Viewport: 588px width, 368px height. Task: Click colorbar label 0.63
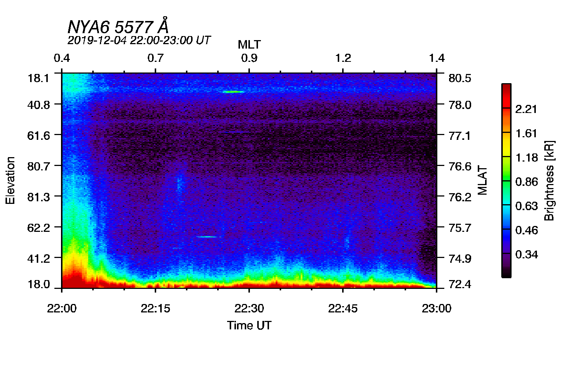click(x=526, y=206)
